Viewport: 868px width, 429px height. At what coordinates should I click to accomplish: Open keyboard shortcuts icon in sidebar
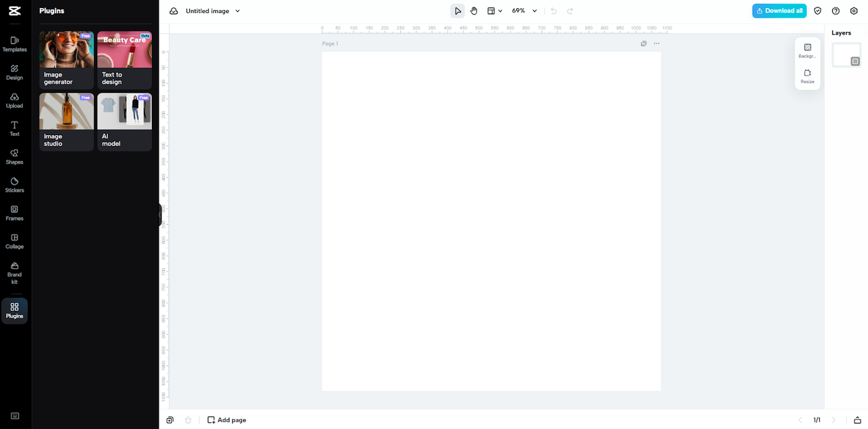click(14, 416)
